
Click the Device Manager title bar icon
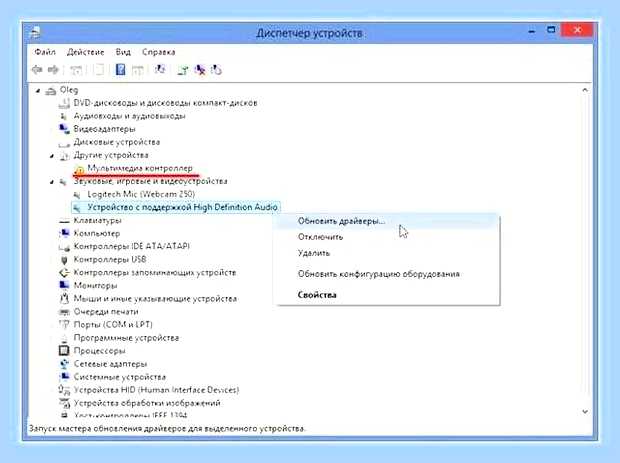coord(35,32)
